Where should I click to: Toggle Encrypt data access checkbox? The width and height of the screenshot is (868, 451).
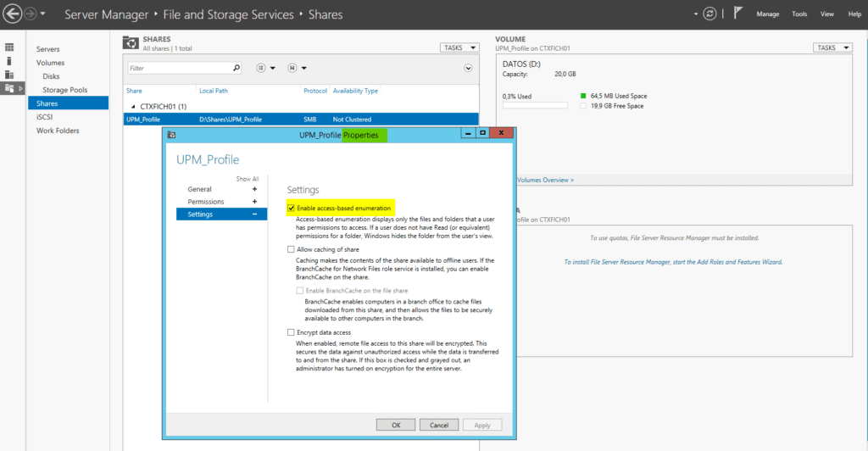(x=291, y=332)
